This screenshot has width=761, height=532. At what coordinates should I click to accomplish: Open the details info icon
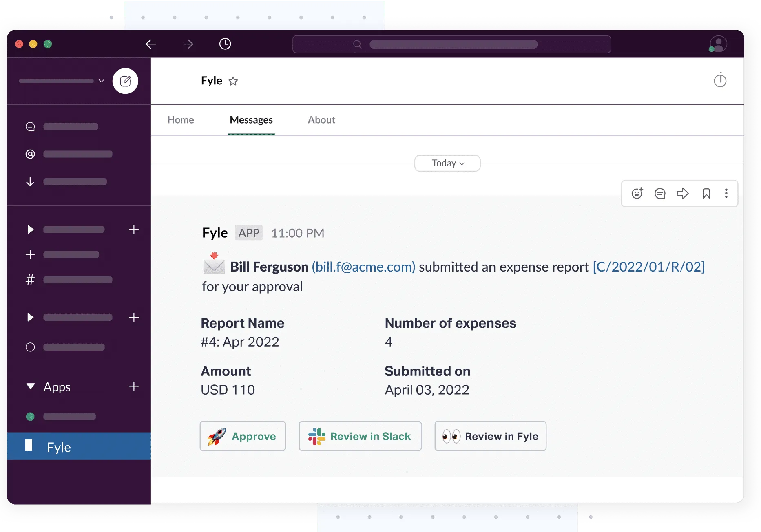[720, 80]
